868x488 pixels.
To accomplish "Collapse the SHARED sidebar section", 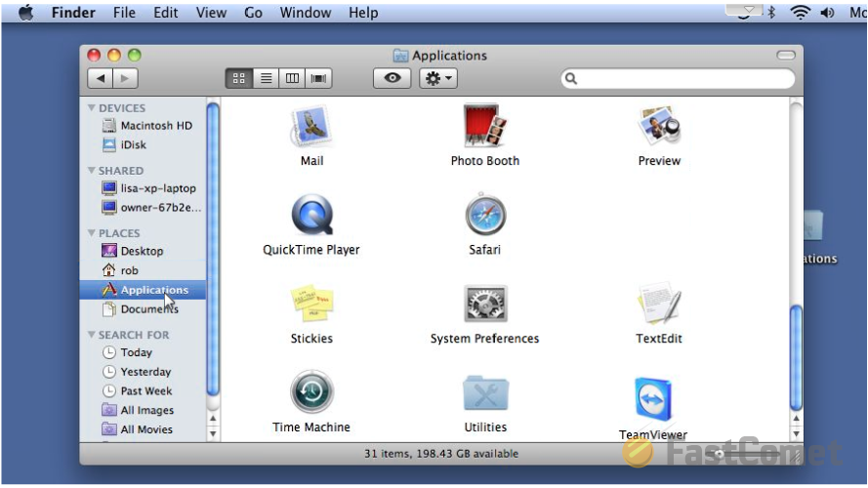I will click(x=92, y=171).
